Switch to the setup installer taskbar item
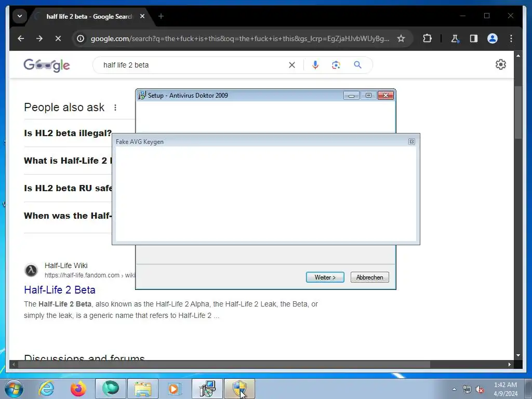The height and width of the screenshot is (399, 532). [x=207, y=389]
